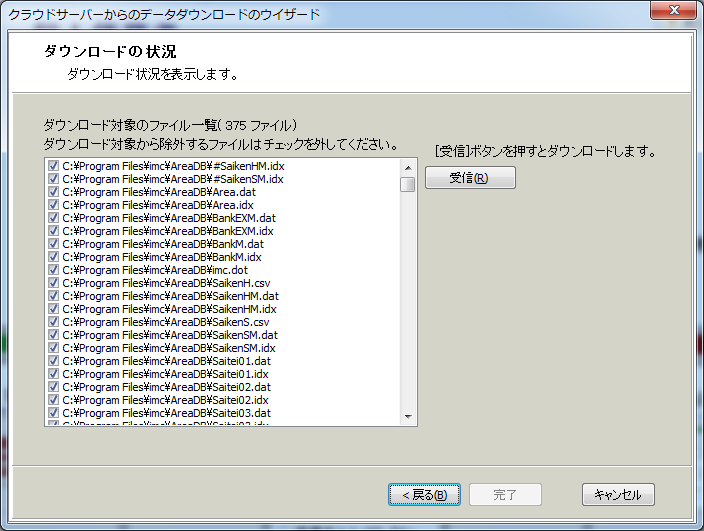Go back with the 戻る(B) button
704x531 pixels.
[x=424, y=494]
